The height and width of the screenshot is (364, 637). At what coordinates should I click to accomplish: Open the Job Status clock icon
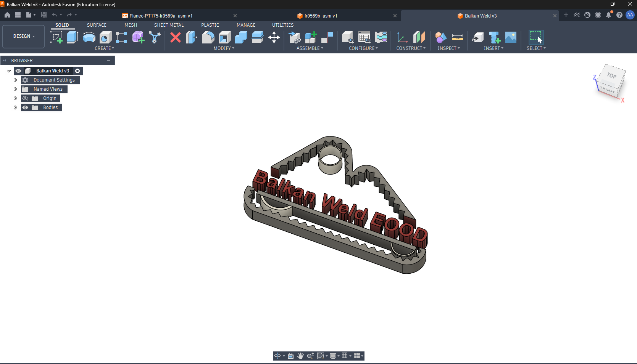coord(598,15)
